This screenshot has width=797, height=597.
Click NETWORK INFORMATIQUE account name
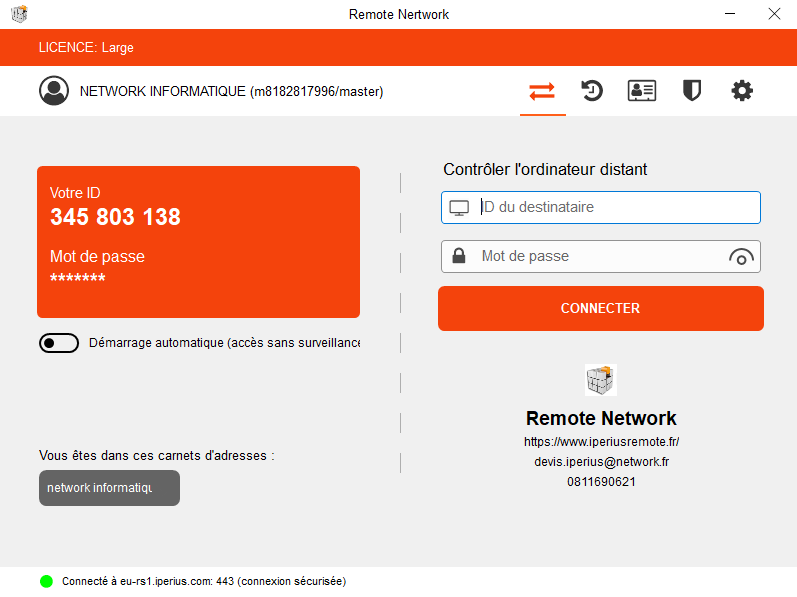point(231,91)
